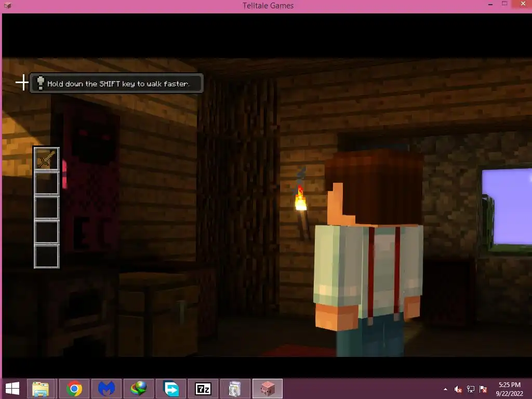532x399 pixels.
Task: Maximize the Telltale Games window
Action: (504, 4)
